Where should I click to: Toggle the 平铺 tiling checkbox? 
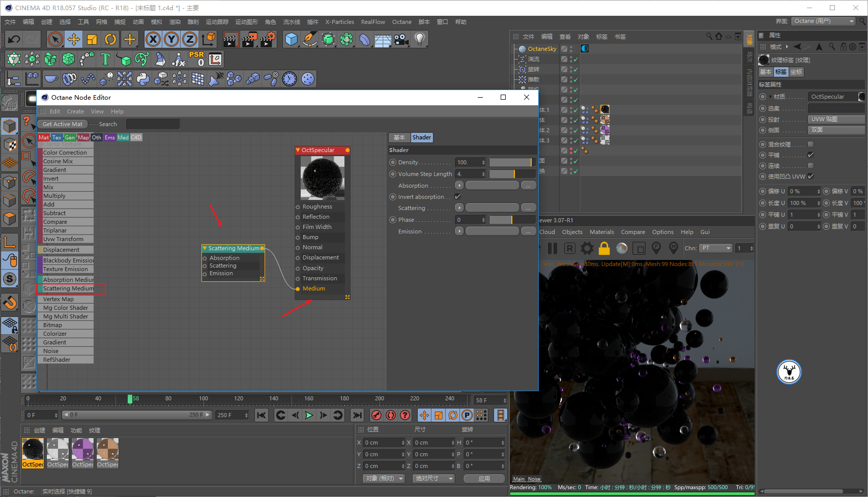coord(811,155)
